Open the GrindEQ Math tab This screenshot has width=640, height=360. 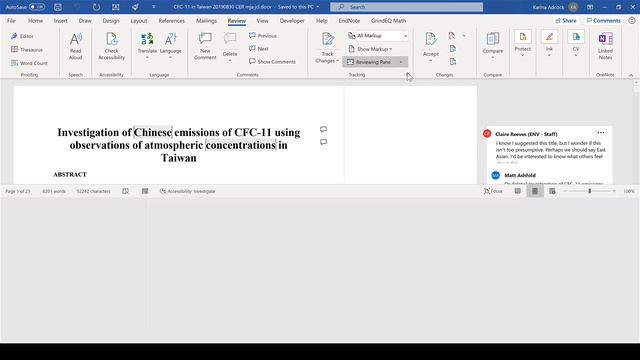[x=388, y=21]
